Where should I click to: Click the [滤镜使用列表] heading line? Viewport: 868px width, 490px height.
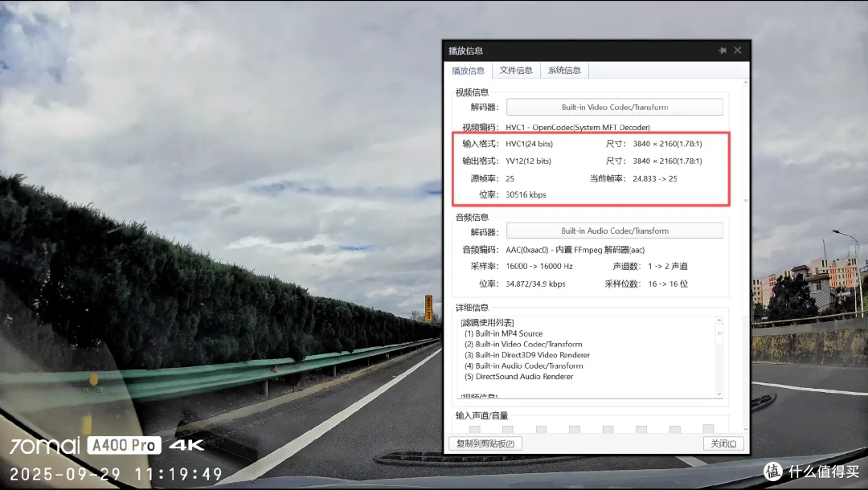click(487, 322)
